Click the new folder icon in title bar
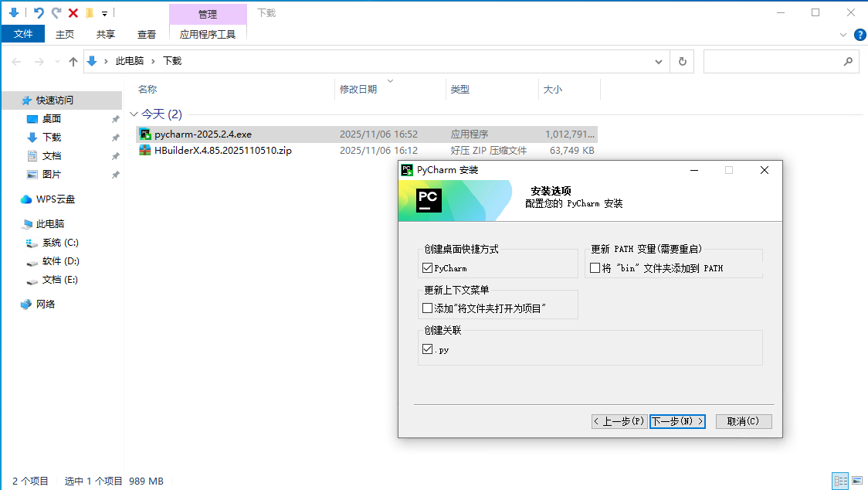The image size is (868, 490). [x=90, y=13]
